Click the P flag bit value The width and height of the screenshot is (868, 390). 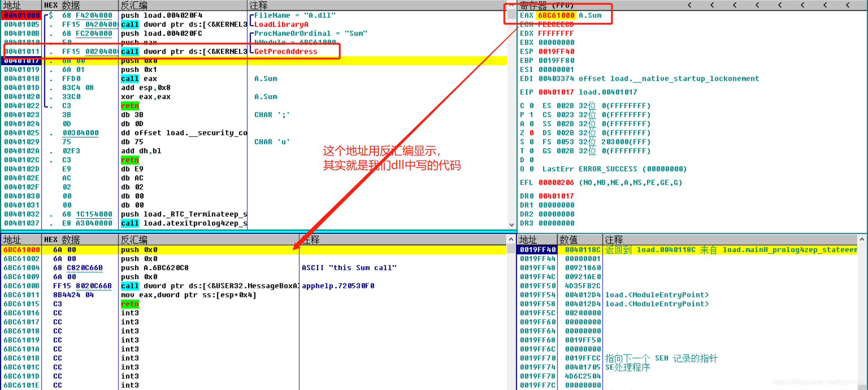pyautogui.click(x=532, y=115)
